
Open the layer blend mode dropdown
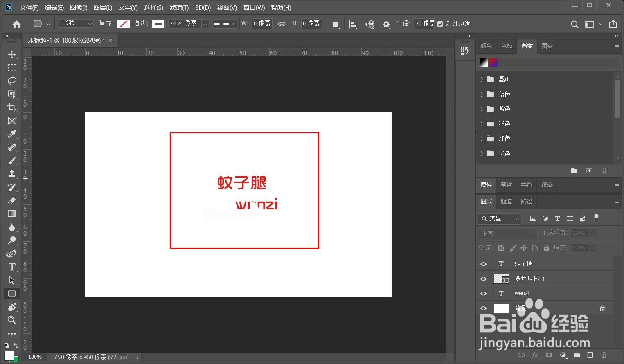coord(507,233)
